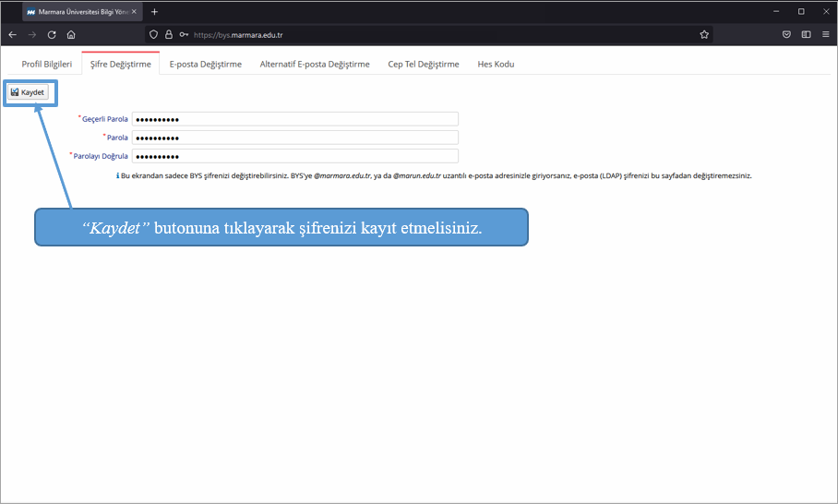Click the info text about BYS şifrenizi

coord(434,175)
